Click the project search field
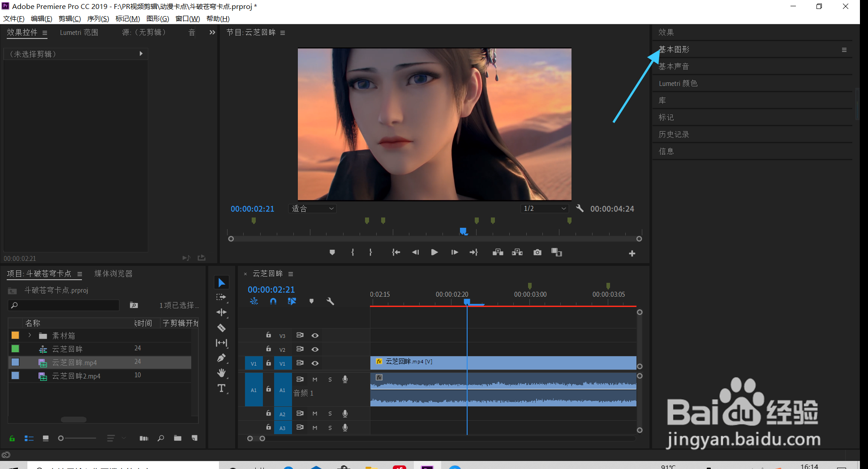The image size is (868, 469). click(x=64, y=305)
